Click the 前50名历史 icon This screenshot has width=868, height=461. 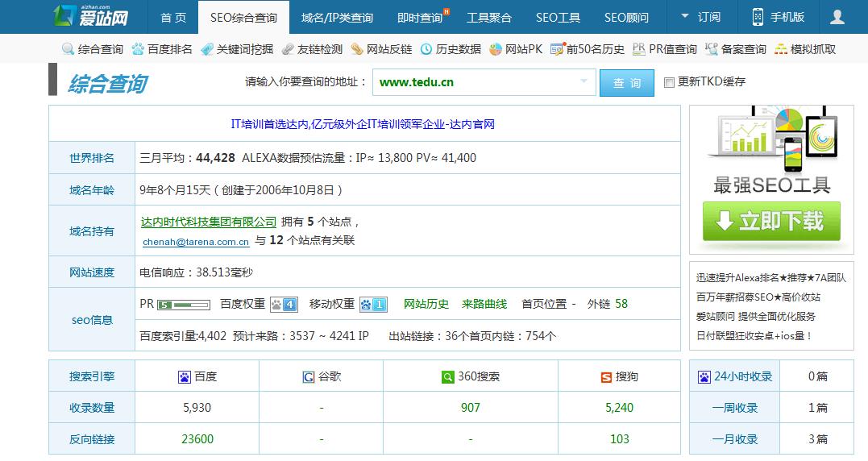pyautogui.click(x=558, y=49)
